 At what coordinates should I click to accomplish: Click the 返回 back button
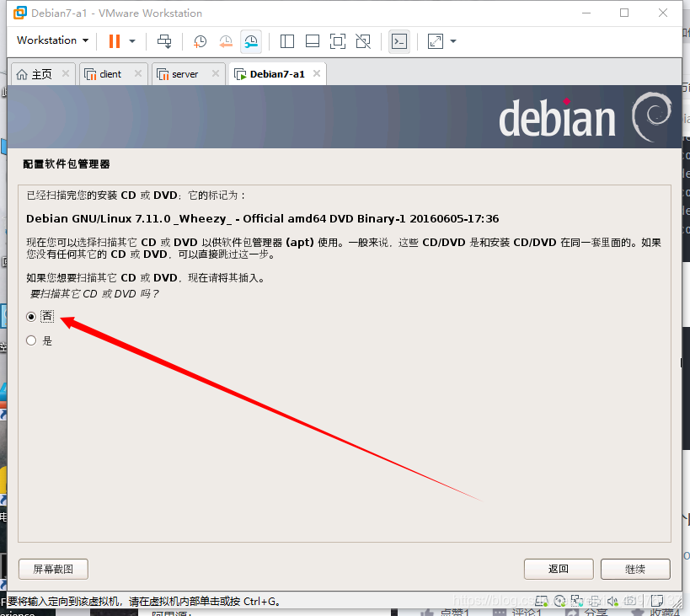(559, 569)
